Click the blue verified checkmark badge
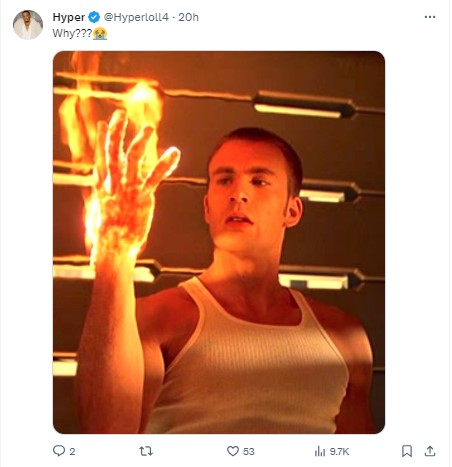 pyautogui.click(x=94, y=17)
